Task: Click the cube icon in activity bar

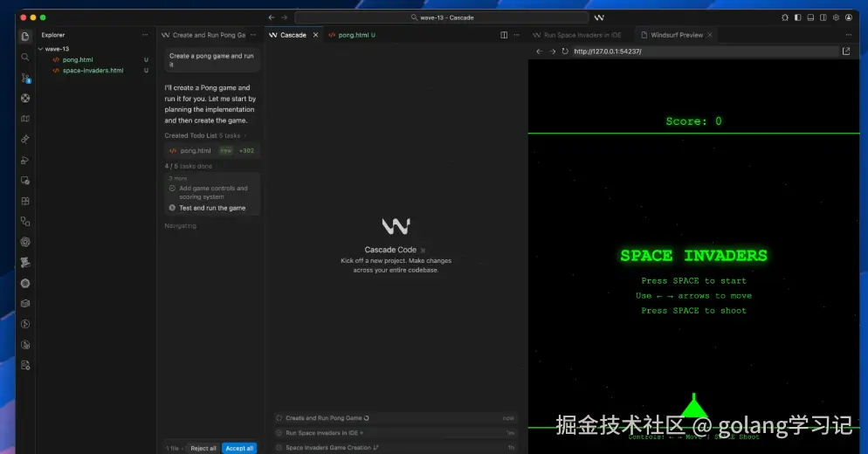Action: pyautogui.click(x=25, y=304)
